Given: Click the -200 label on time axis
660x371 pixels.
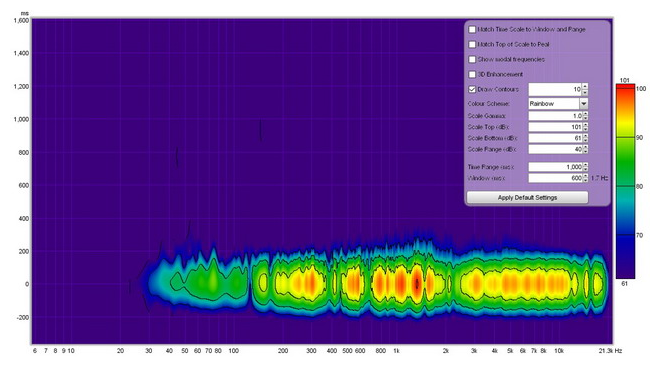Looking at the screenshot, I should pyautogui.click(x=22, y=318).
